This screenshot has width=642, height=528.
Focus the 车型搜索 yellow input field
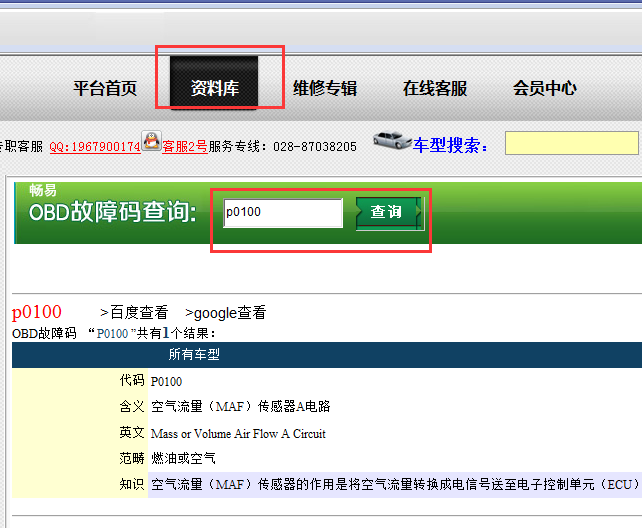(572, 143)
